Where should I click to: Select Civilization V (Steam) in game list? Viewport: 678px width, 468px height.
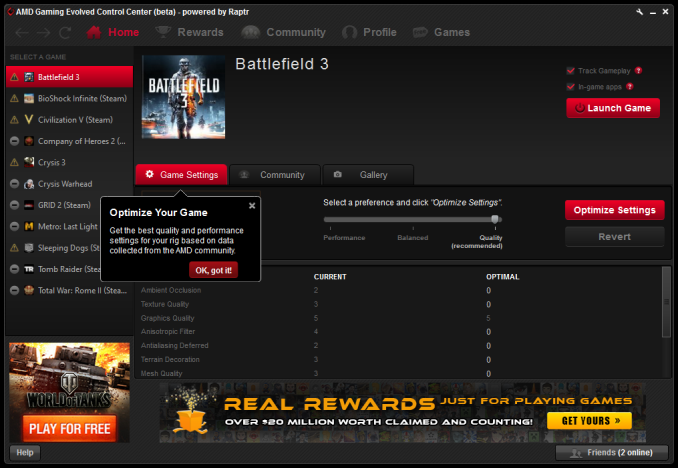click(70, 120)
